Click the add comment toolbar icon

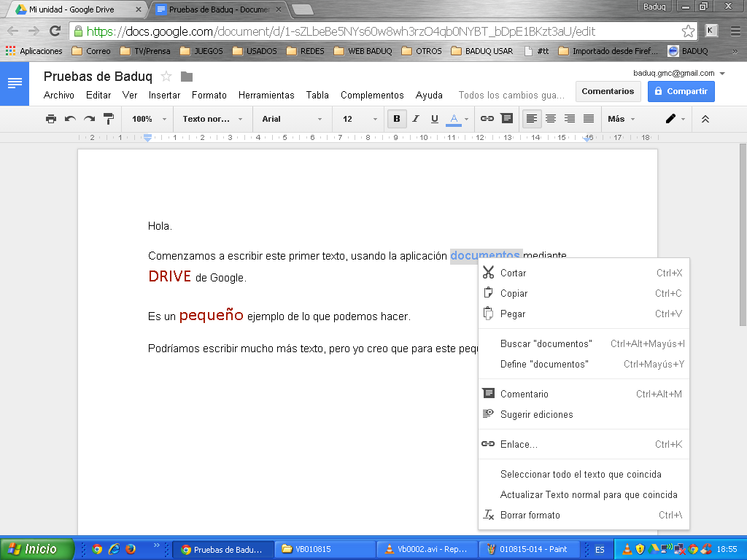506,119
